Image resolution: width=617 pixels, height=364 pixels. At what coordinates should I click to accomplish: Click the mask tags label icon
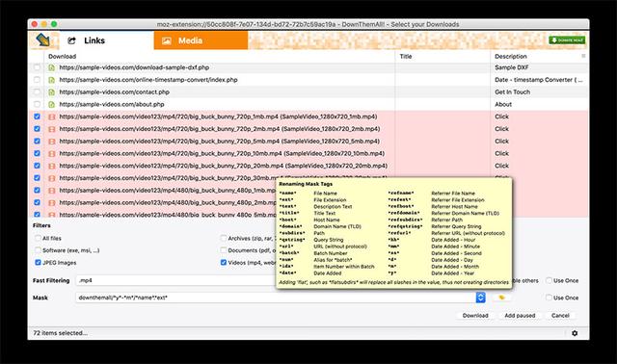coord(501,298)
